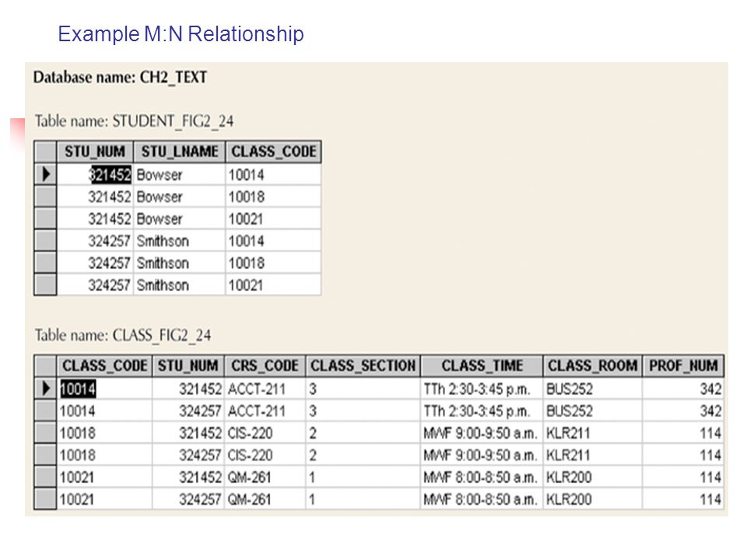Viewport: 747px width, 560px height.
Task: Select the CLASS_CODE header in the STUDENT table
Action: point(273,152)
